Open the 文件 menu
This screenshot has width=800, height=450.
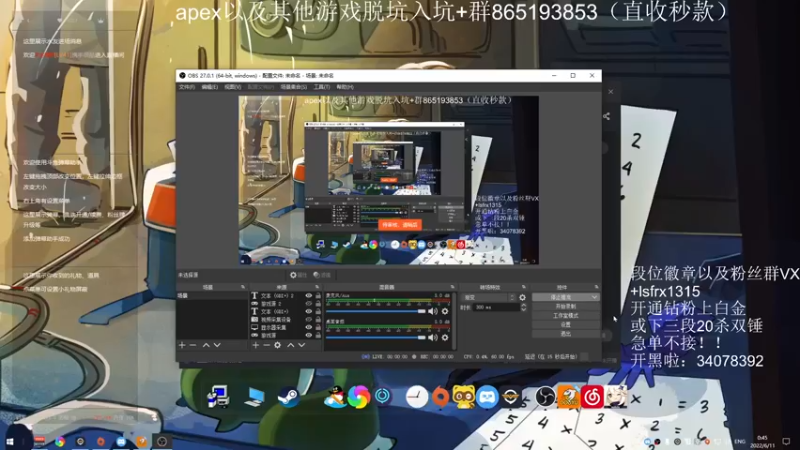pyautogui.click(x=186, y=87)
